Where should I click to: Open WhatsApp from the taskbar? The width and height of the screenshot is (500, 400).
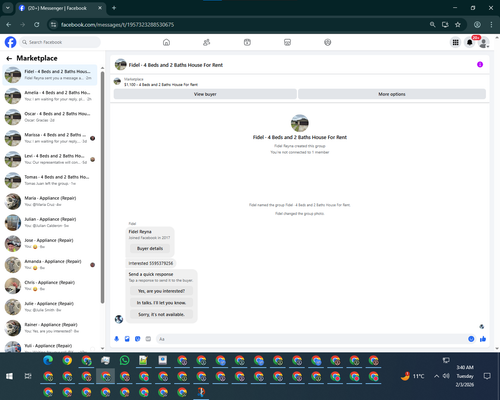pyautogui.click(x=124, y=360)
